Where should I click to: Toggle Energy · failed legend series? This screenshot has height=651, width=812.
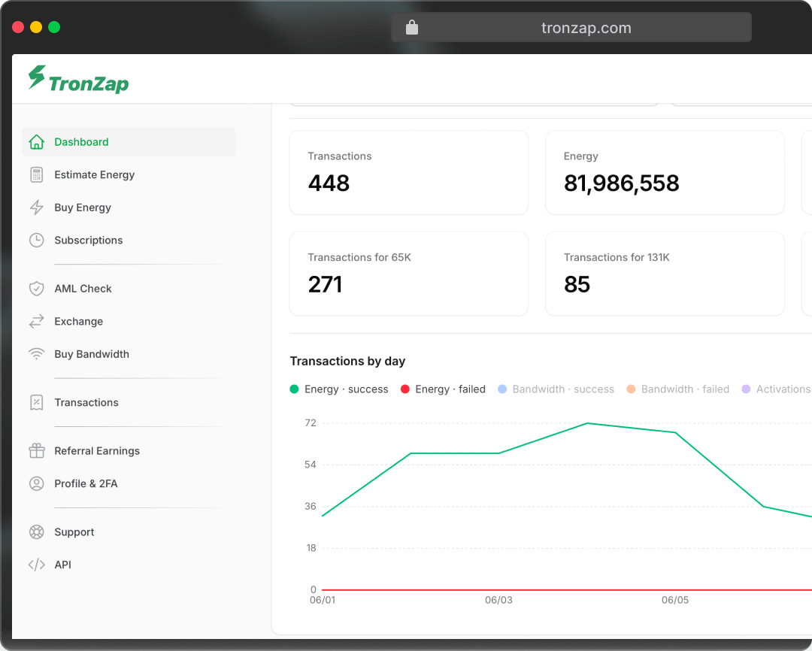pos(444,389)
